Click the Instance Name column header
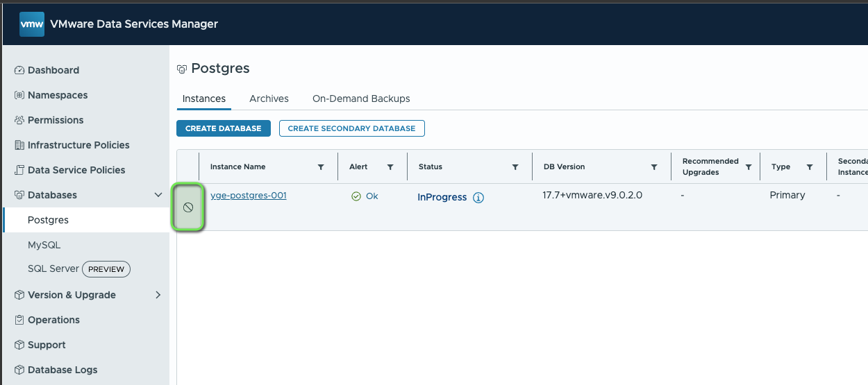This screenshot has width=868, height=385. pyautogui.click(x=237, y=166)
